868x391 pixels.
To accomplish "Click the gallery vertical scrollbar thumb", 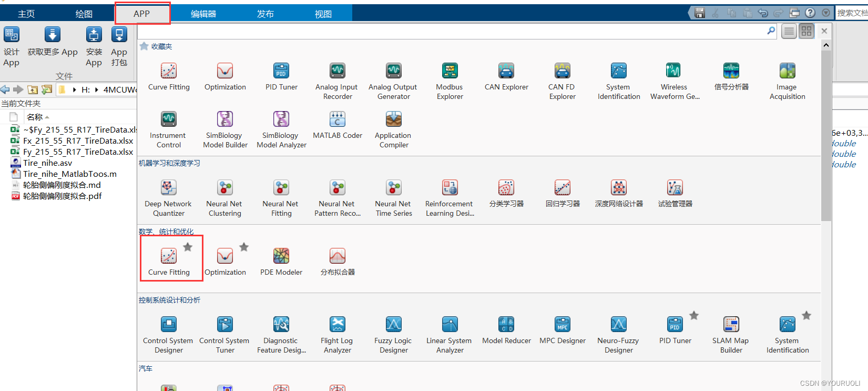I will coord(826,135).
